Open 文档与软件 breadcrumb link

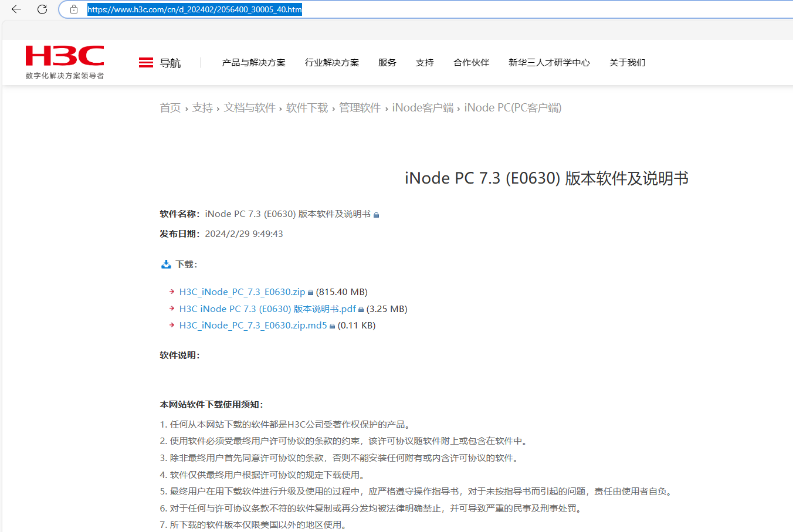pyautogui.click(x=249, y=108)
